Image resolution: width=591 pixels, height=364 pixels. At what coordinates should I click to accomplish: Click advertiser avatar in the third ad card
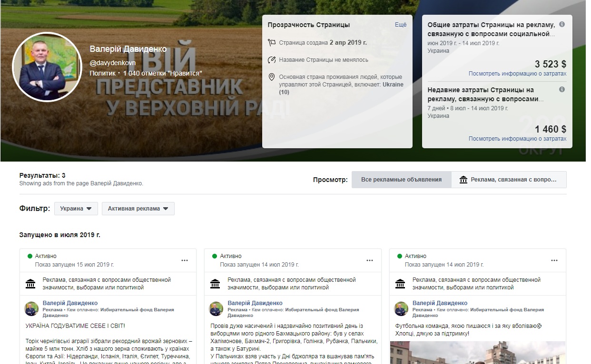pyautogui.click(x=401, y=309)
